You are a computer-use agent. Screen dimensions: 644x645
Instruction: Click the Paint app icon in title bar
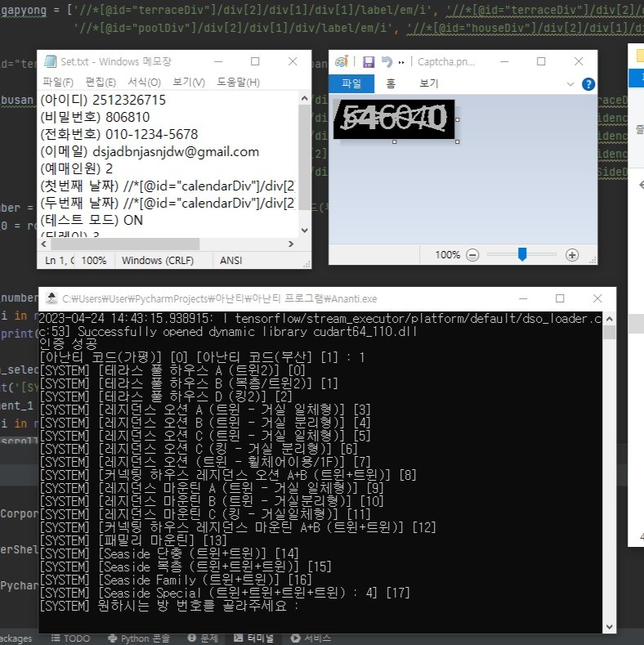[x=342, y=61]
